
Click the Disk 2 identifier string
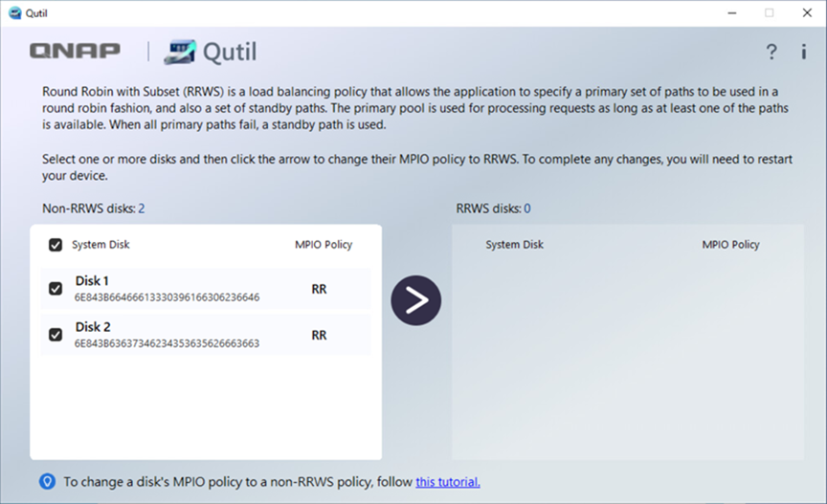pyautogui.click(x=168, y=343)
